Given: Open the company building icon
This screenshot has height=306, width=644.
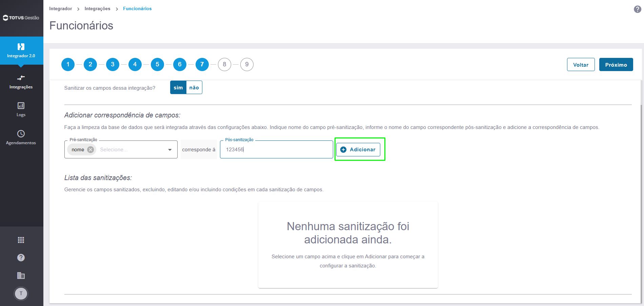Looking at the screenshot, I should click(21, 276).
